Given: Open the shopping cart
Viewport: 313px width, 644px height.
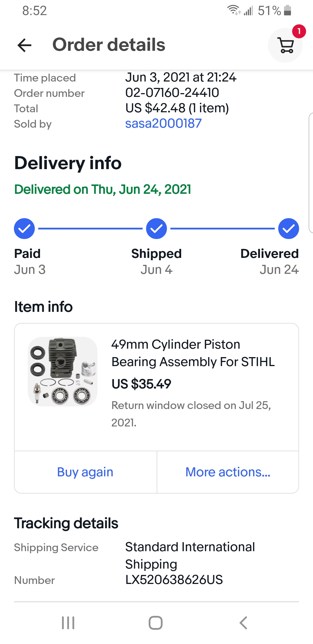Looking at the screenshot, I should [286, 46].
